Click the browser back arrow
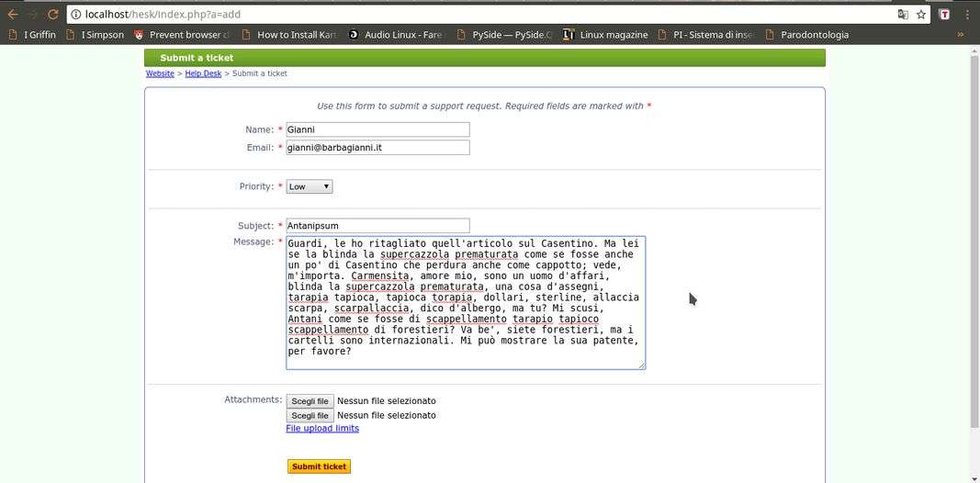The height and width of the screenshot is (483, 980). click(x=12, y=15)
